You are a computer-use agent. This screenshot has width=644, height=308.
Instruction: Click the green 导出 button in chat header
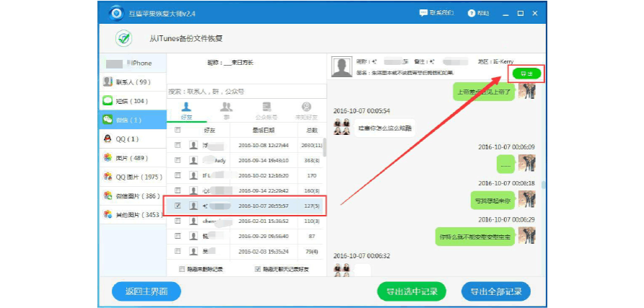pos(526,74)
